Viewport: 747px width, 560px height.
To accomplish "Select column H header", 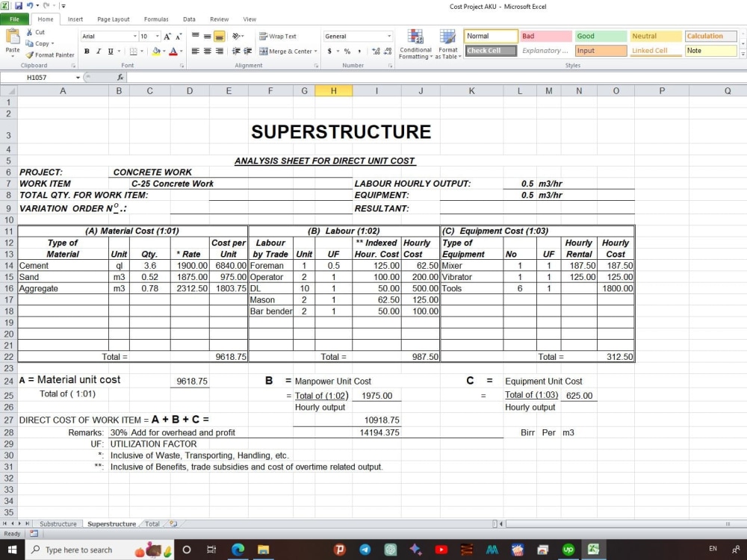I will click(333, 90).
